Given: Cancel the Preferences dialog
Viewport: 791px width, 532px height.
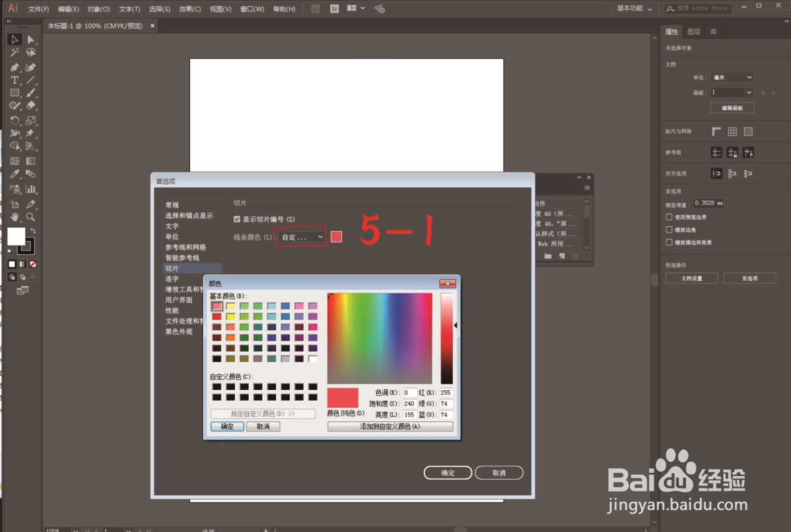Looking at the screenshot, I should (x=499, y=473).
